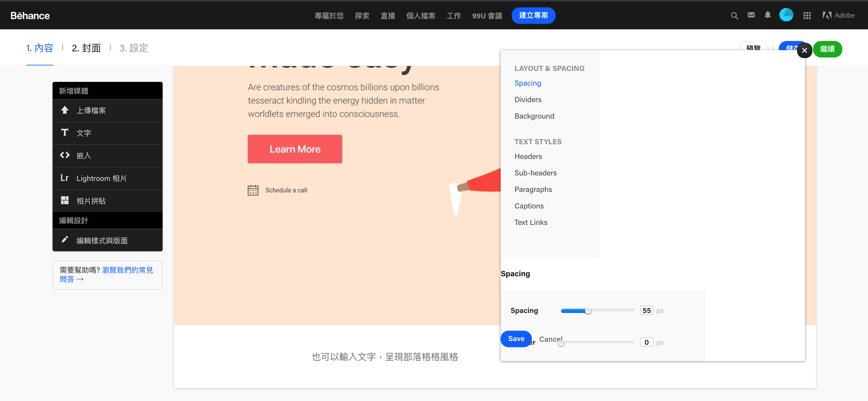Click the upload file arrow icon
The height and width of the screenshot is (401, 868).
pos(65,110)
